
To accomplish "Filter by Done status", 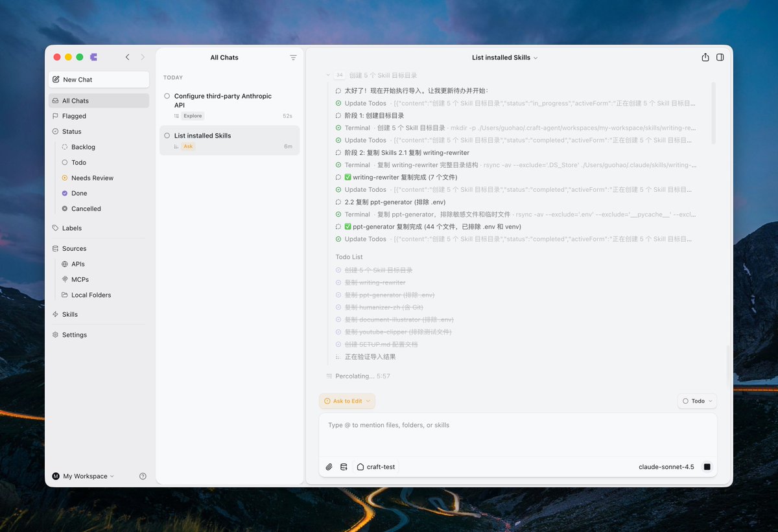I will 104,193.
